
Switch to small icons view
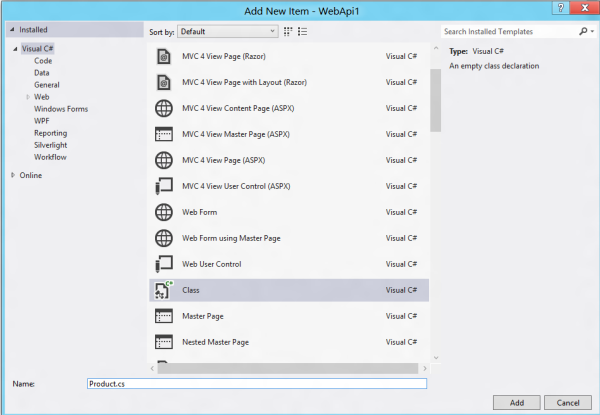point(287,32)
